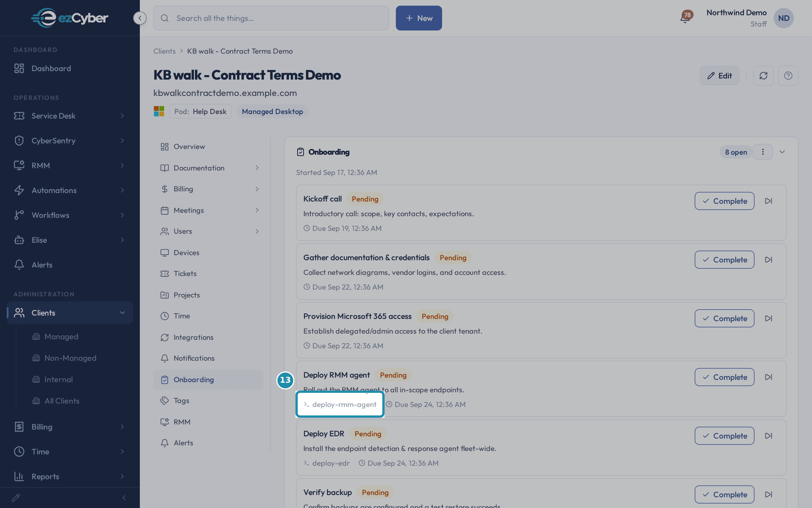Select the Tickets tab
The height and width of the screenshot is (508, 812).
(208, 273)
